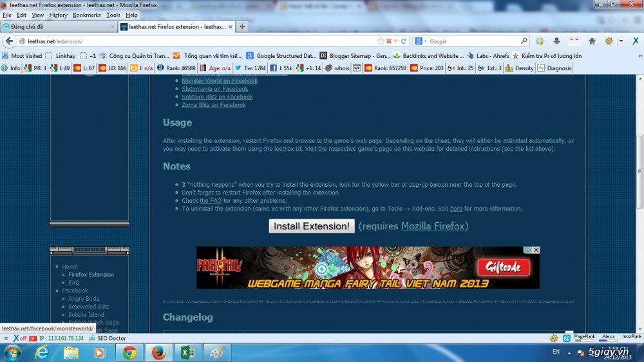Click the Google PR: 3 indicator
Viewport: 644px width, 362px height.
point(35,68)
